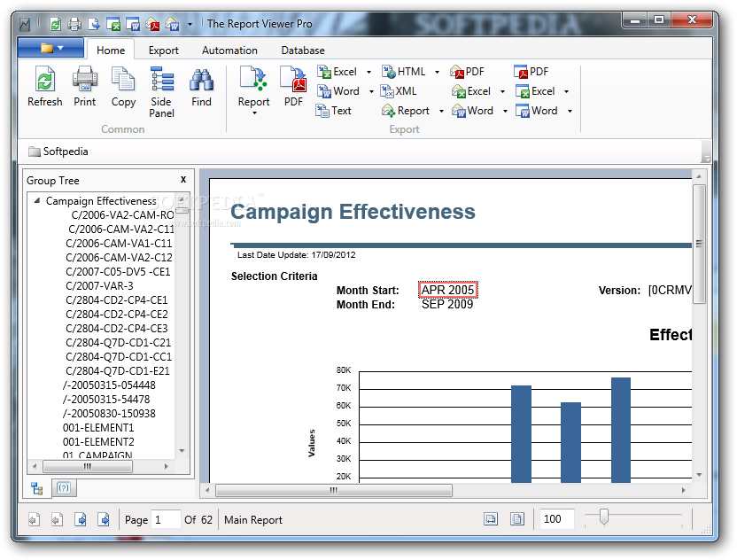
Task: Expand the last-column Excel dropdown arrow
Action: pos(566,91)
